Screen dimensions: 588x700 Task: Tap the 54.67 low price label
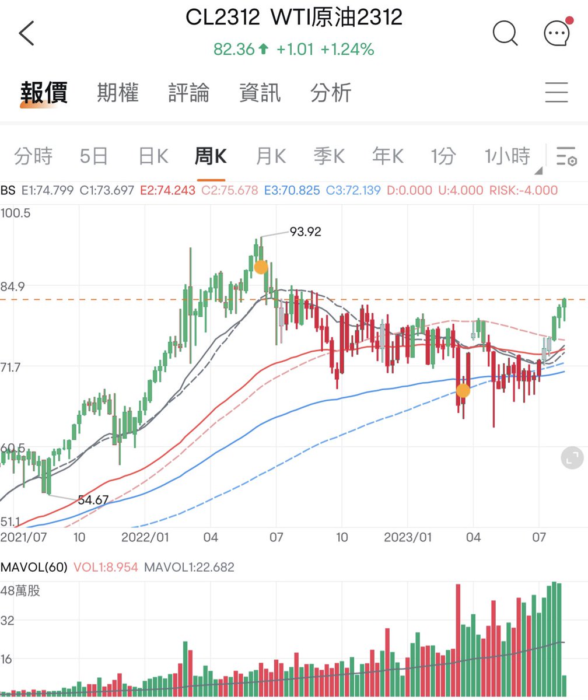pyautogui.click(x=93, y=500)
